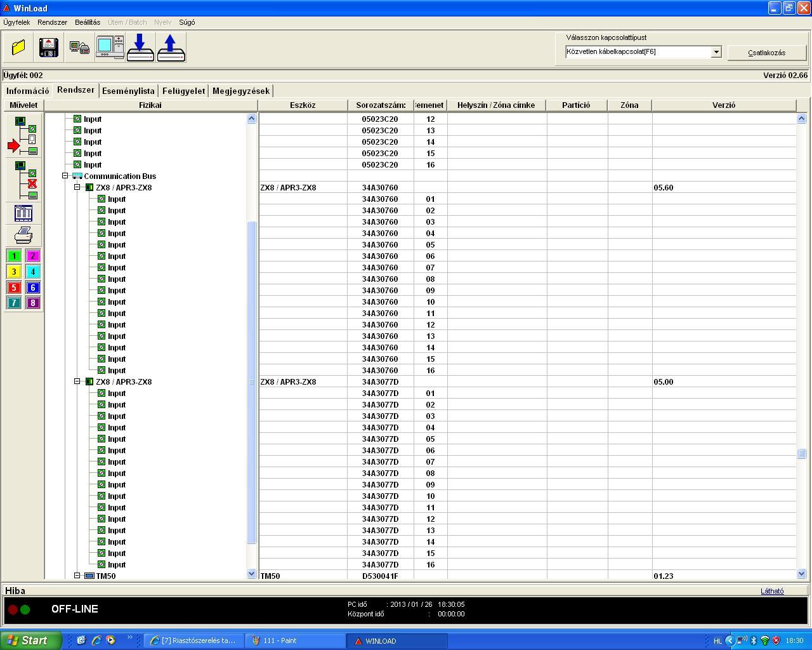The height and width of the screenshot is (650, 812).
Task: Open the yellow folder icon in toolbar
Action: point(18,48)
